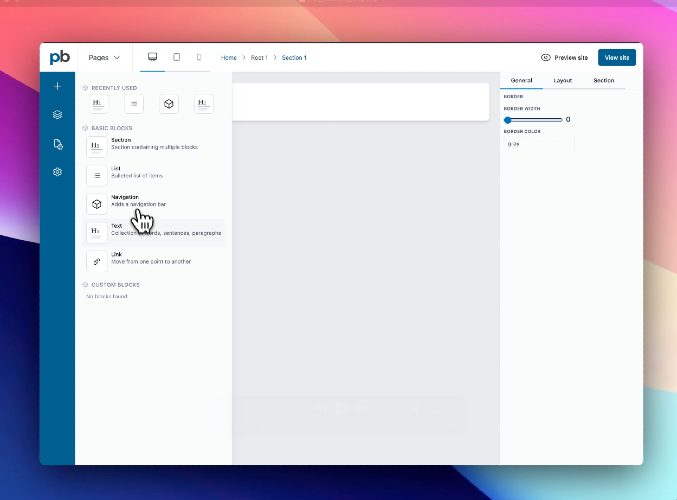Pick the first recently used heading block
The image size is (677, 500).
[98, 104]
